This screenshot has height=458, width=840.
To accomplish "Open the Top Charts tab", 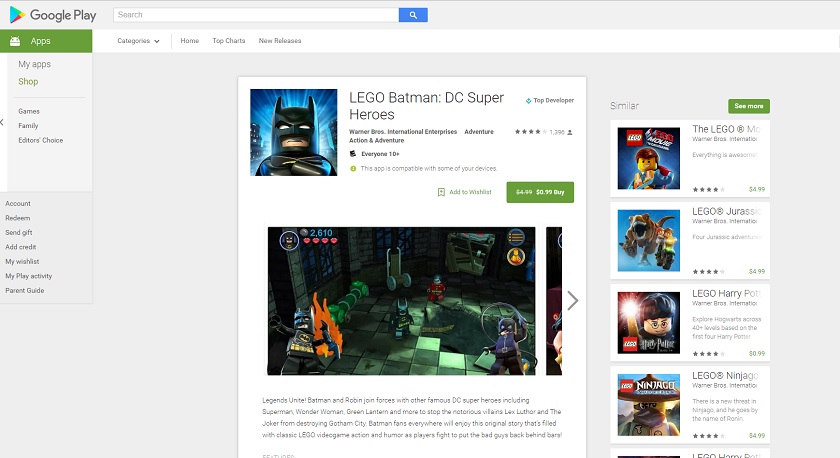I will point(228,41).
